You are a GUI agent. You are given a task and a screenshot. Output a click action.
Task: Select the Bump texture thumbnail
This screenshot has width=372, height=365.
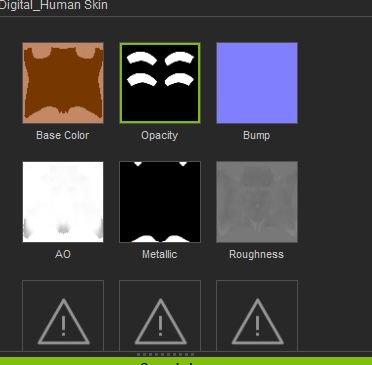pyautogui.click(x=257, y=83)
